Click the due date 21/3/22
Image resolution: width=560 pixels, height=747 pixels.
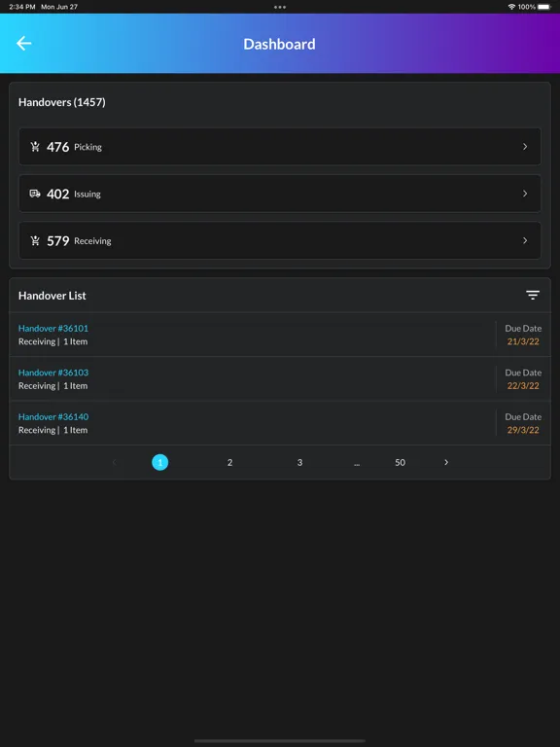point(523,341)
